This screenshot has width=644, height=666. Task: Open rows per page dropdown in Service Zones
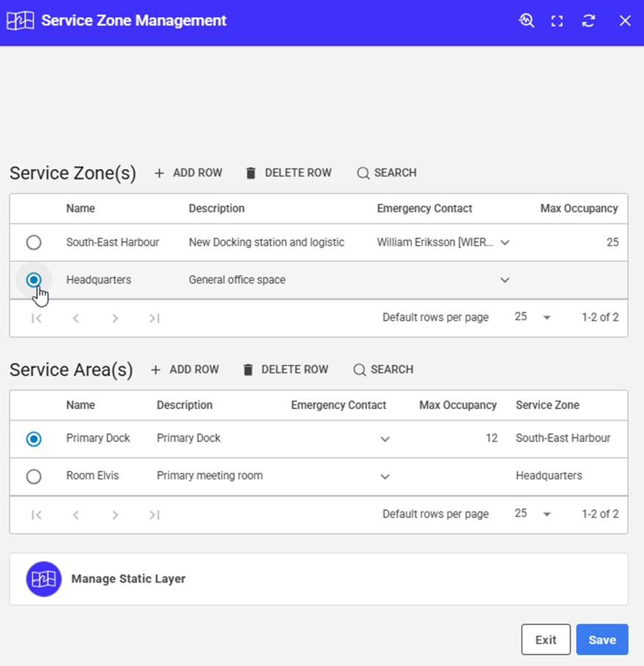[x=546, y=318]
